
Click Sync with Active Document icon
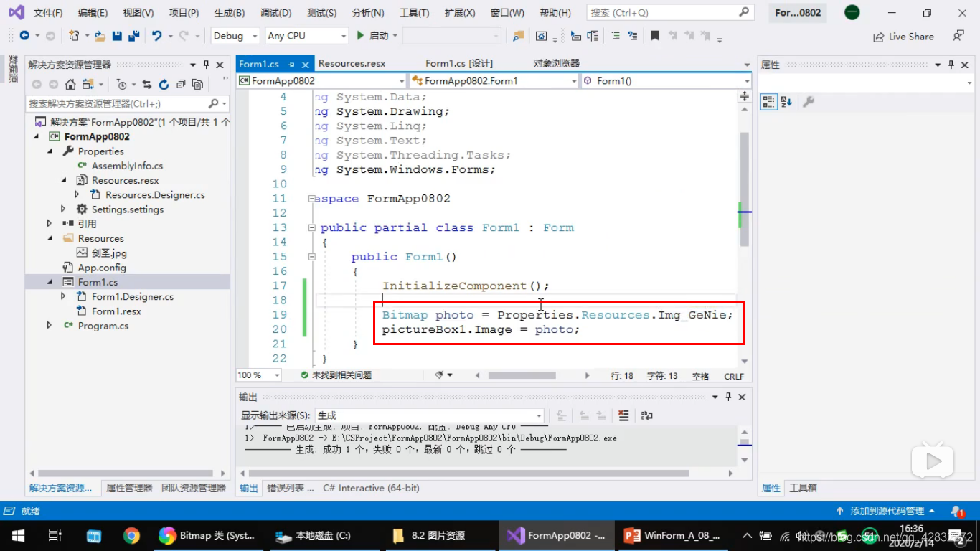(x=146, y=85)
